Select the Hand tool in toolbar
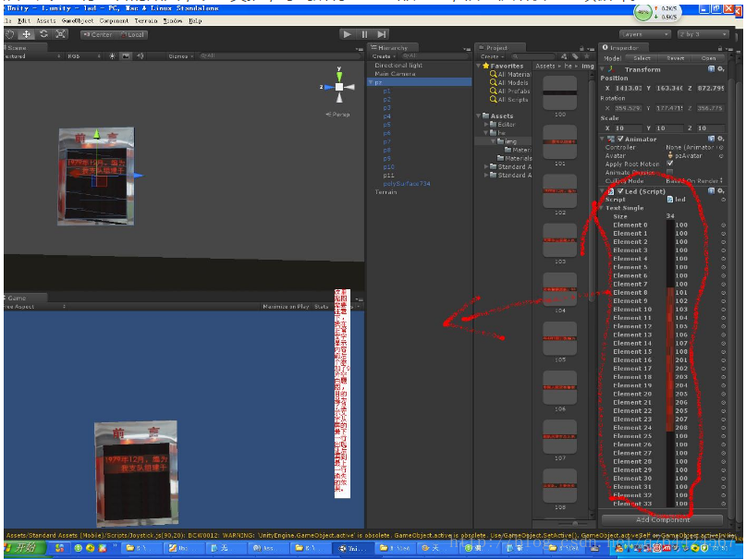 pyautogui.click(x=10, y=34)
